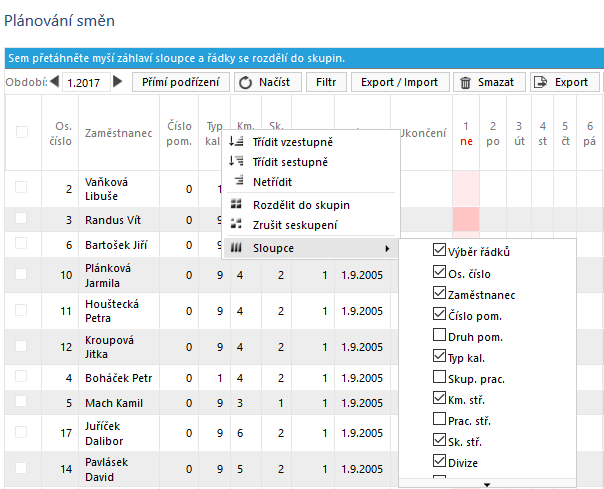The height and width of the screenshot is (489, 604).
Task: Go to previous period with left arrow
Action: [x=55, y=81]
